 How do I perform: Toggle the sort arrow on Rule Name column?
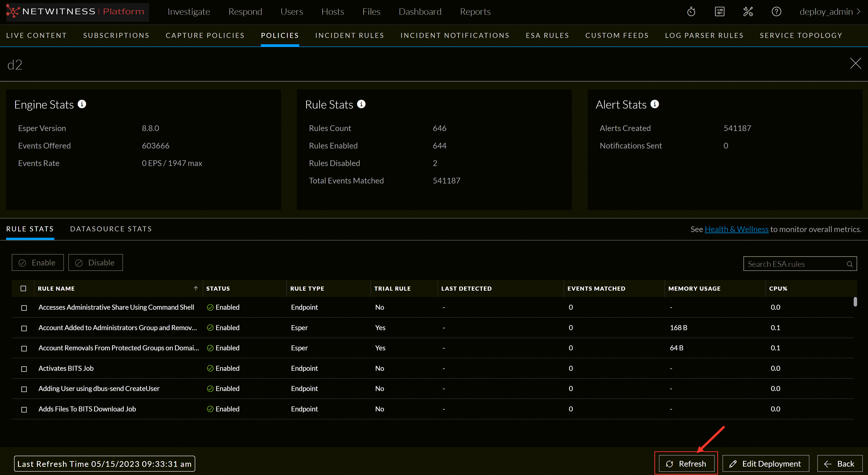tap(195, 289)
